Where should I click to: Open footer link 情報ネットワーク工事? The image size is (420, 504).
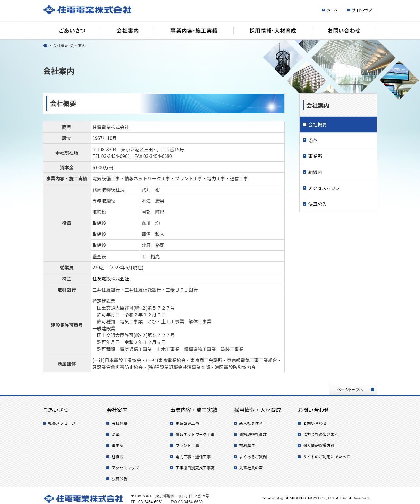pos(195,435)
